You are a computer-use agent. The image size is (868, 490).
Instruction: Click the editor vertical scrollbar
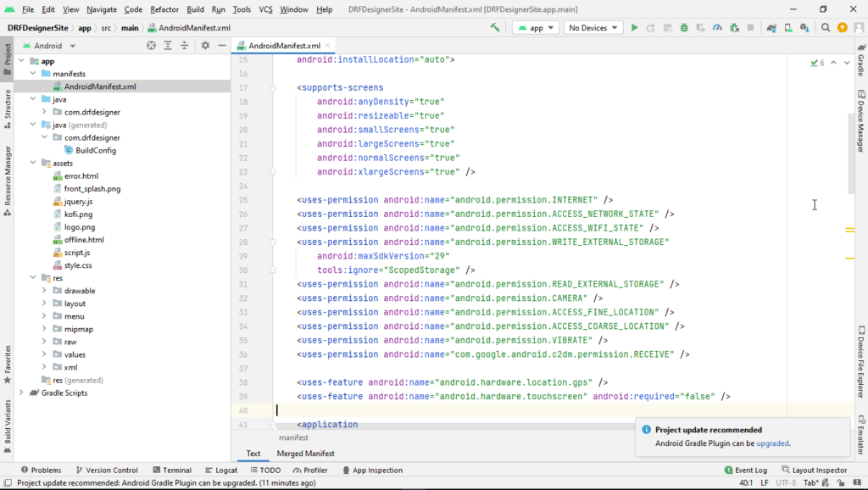point(851,153)
